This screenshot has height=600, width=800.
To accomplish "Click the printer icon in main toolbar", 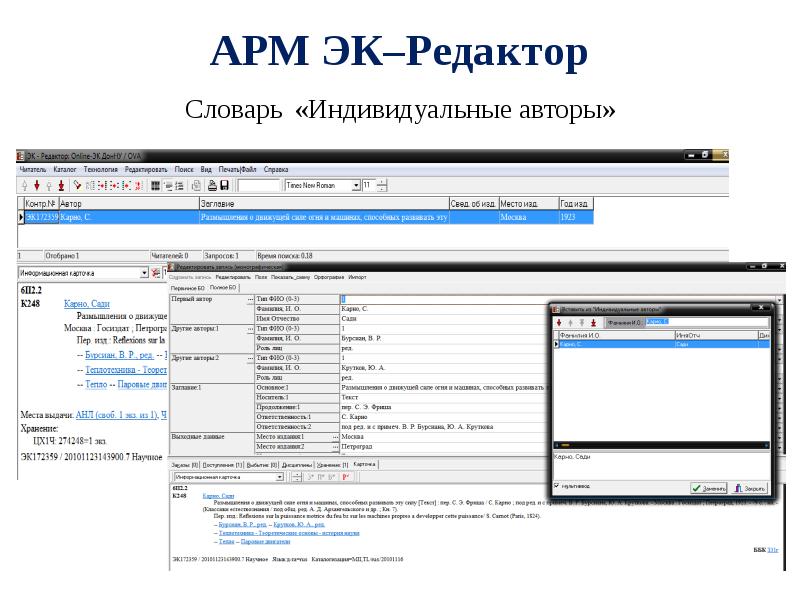I will (211, 185).
